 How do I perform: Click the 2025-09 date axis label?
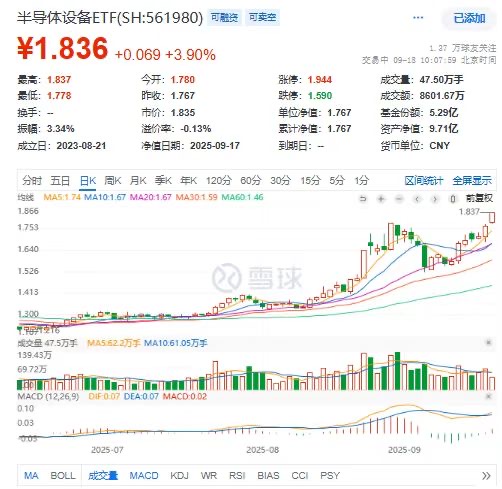click(404, 450)
